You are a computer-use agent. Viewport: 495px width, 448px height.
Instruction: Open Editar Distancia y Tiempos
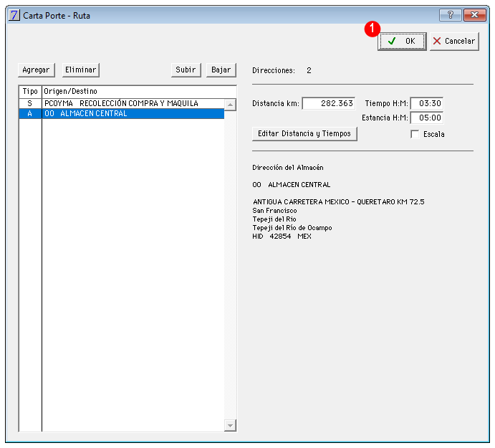coord(304,133)
